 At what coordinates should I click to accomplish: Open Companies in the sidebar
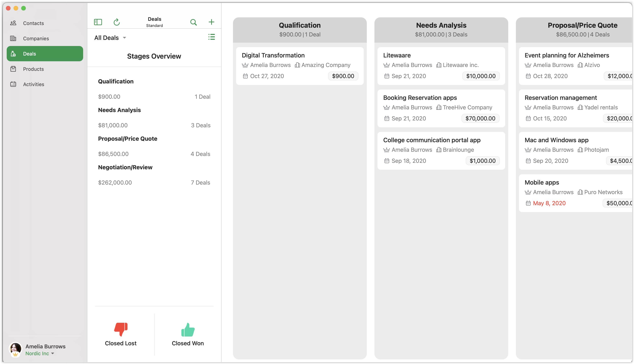point(36,38)
